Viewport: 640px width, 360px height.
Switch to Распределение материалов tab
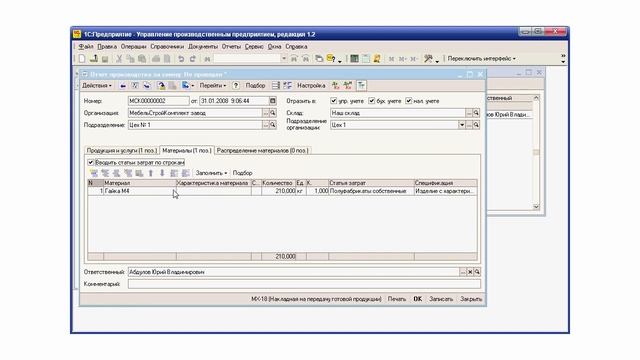pyautogui.click(x=262, y=151)
